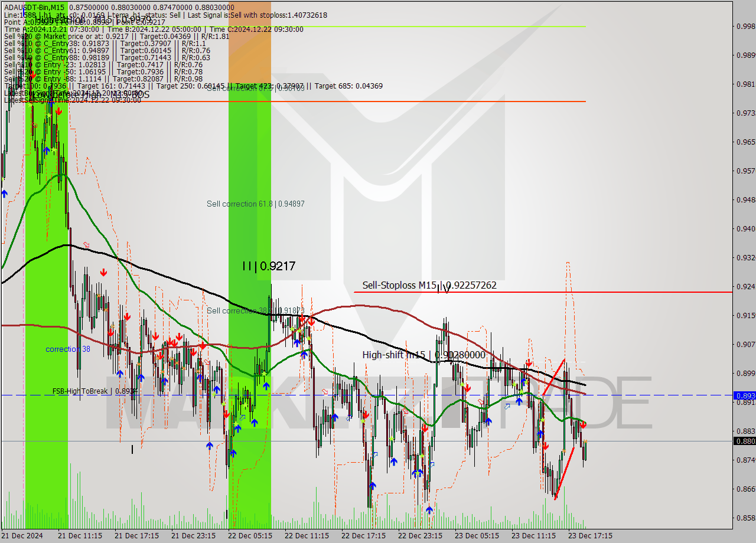Click the 0.940 price axis label

click(x=745, y=228)
